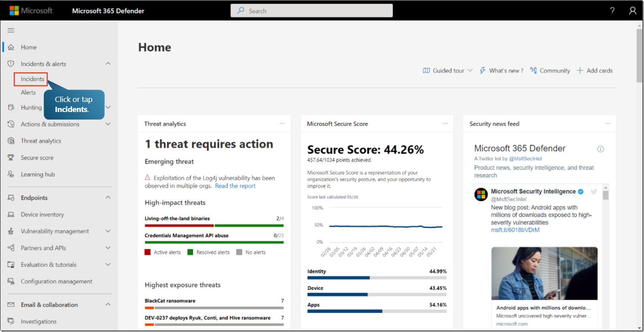Click the Vulnerability management icon
Screen dimensions: 644x332
(11, 231)
